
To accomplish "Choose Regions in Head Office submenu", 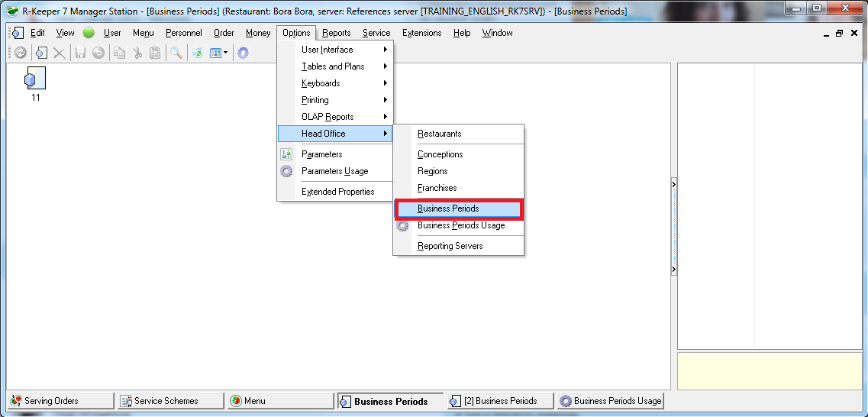I will [458, 171].
